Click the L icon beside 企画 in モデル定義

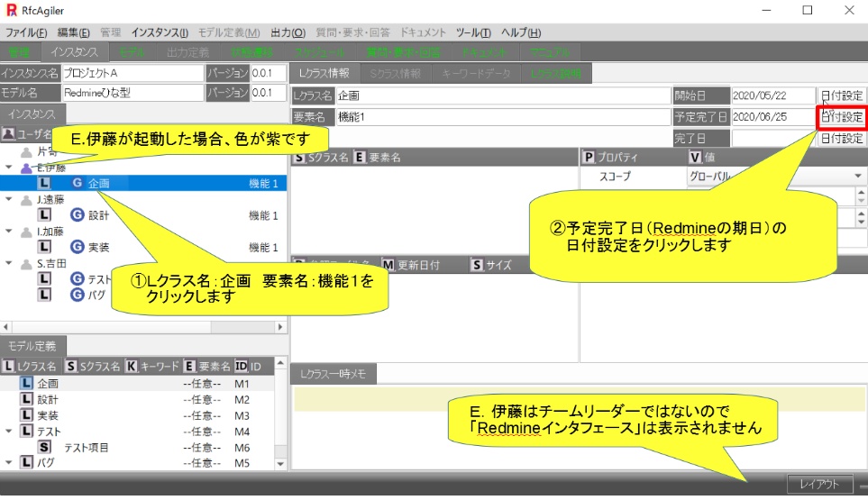pyautogui.click(x=26, y=383)
